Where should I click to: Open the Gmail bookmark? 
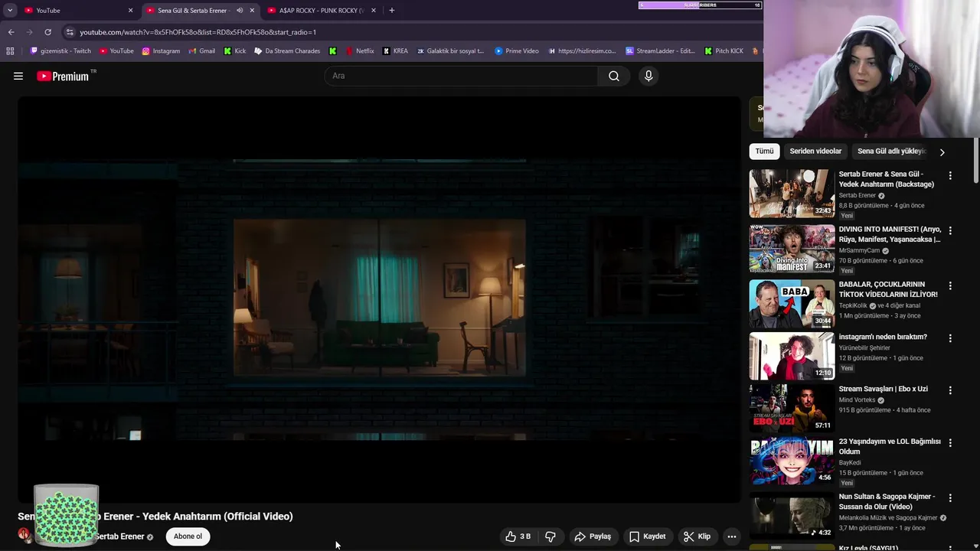(x=201, y=51)
